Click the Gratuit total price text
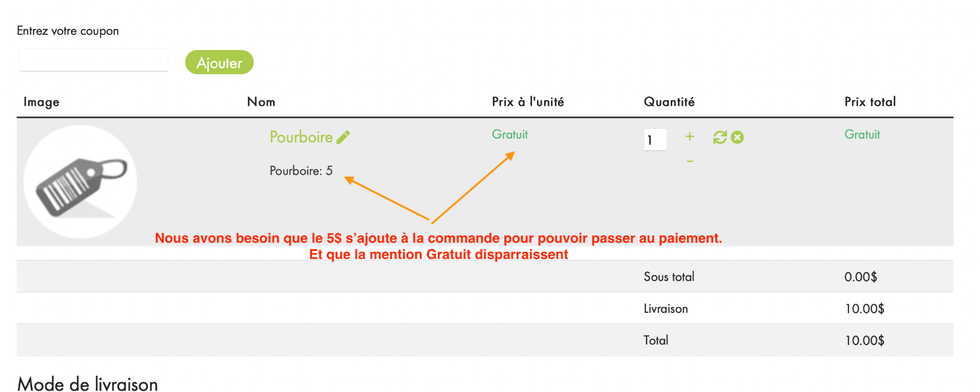Image resolution: width=980 pixels, height=392 pixels. [862, 134]
